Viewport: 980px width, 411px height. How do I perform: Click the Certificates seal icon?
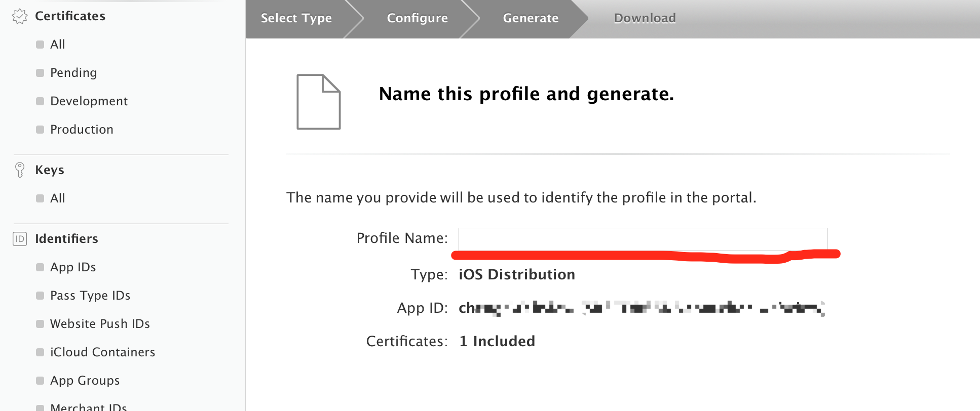tap(20, 17)
